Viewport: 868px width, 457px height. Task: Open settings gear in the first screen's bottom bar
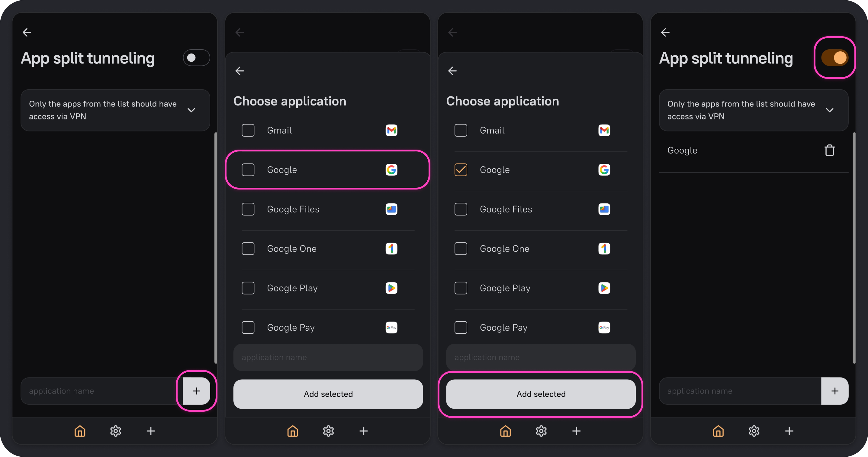pyautogui.click(x=116, y=431)
